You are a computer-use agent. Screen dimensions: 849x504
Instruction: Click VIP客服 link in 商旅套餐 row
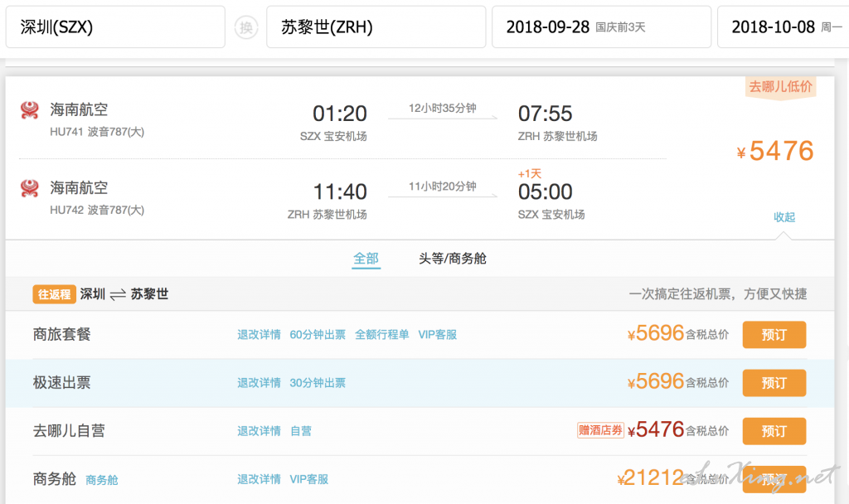coord(438,335)
